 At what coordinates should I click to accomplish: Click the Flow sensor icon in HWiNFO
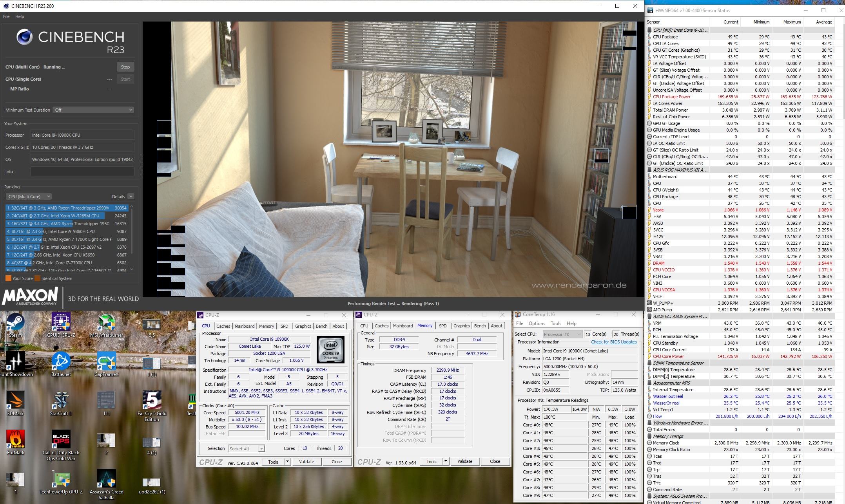(x=650, y=416)
